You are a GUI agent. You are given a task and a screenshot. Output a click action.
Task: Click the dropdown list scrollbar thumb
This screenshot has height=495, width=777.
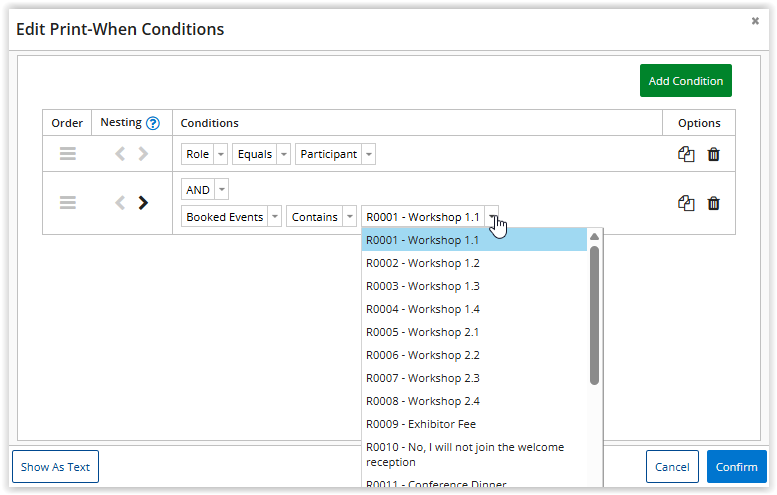tap(594, 315)
